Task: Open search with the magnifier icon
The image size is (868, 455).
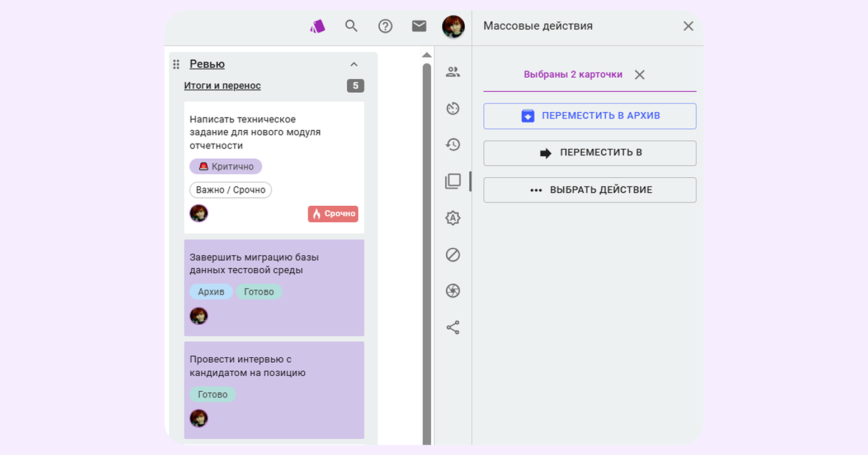Action: click(x=351, y=26)
